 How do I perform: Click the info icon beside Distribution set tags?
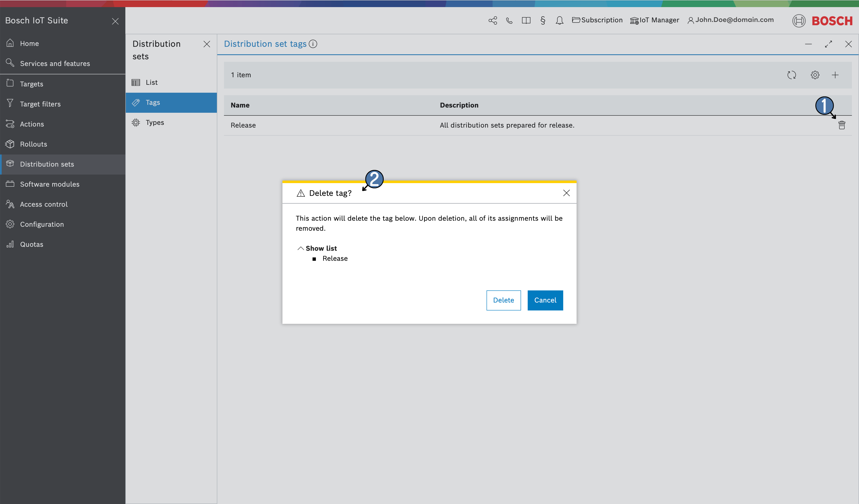coord(313,44)
